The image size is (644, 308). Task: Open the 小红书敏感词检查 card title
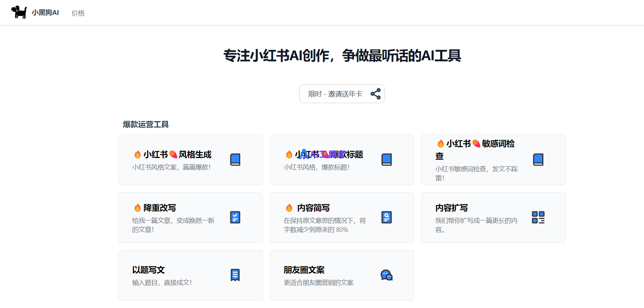click(475, 150)
